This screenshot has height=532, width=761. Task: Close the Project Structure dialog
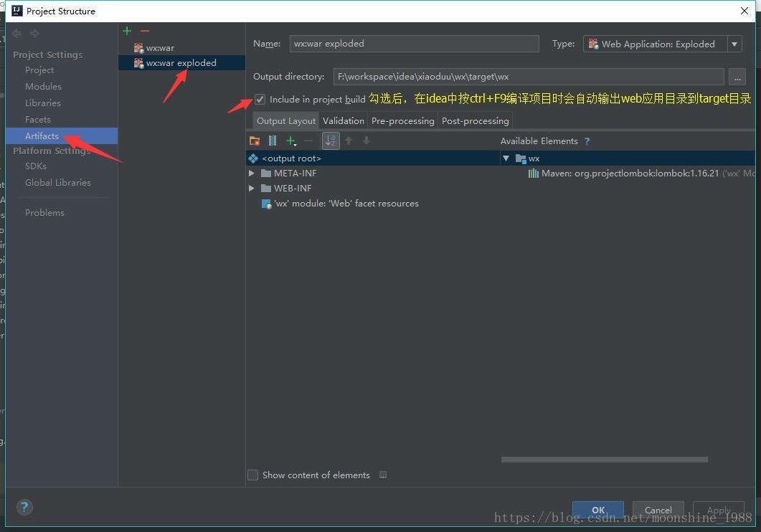tap(744, 11)
